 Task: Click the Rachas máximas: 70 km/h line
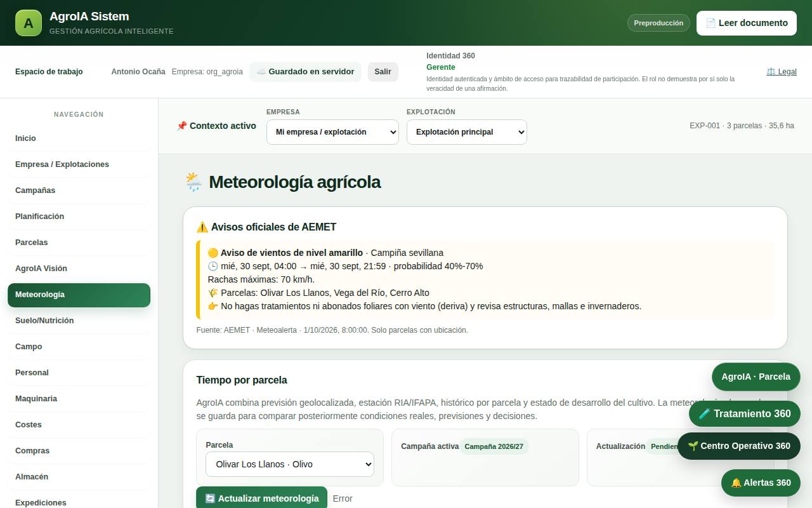[261, 279]
